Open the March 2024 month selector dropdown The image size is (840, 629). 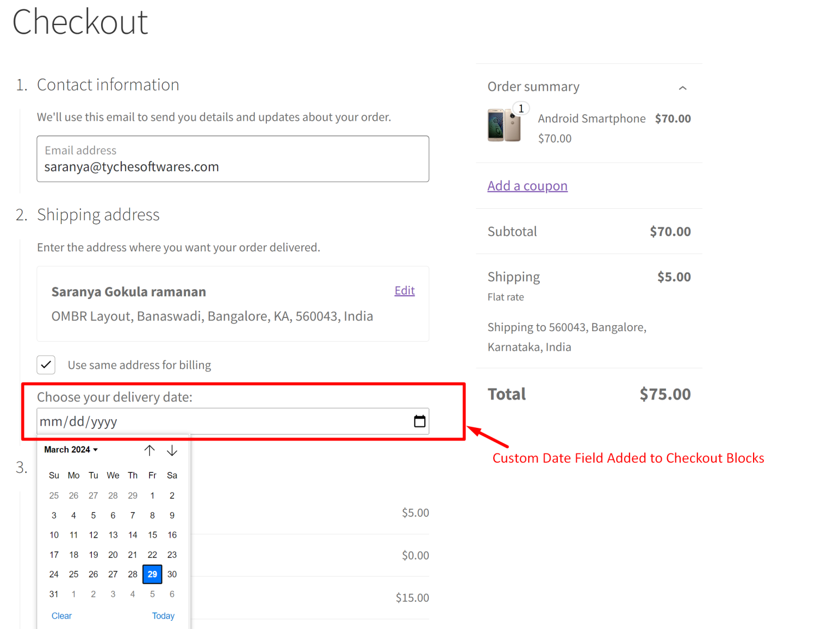(71, 449)
